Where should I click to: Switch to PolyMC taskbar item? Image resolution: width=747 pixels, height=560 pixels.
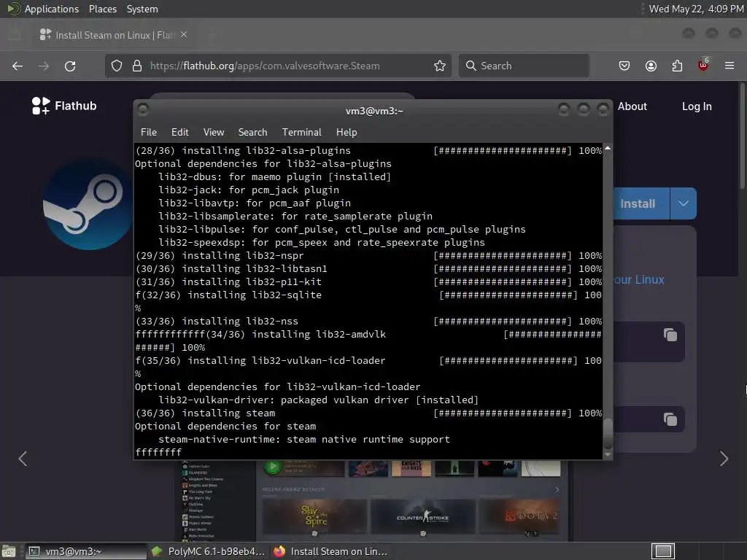tap(208, 551)
